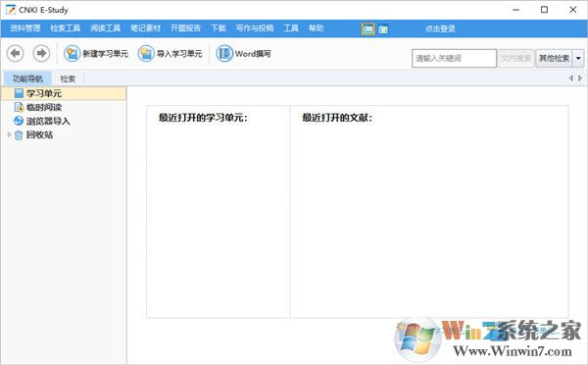Open the 写作与投稿 menu
588x365 pixels.
point(255,28)
